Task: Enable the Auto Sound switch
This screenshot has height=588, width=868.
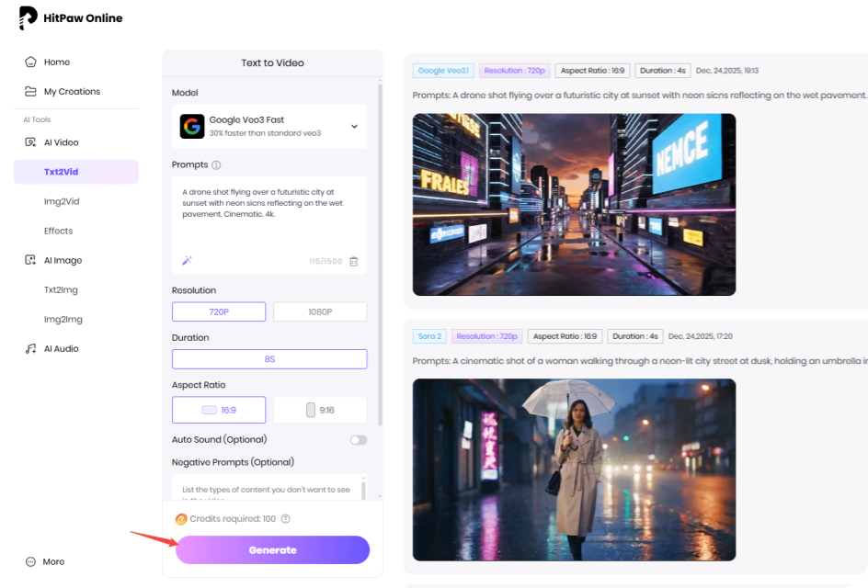Action: pyautogui.click(x=357, y=440)
